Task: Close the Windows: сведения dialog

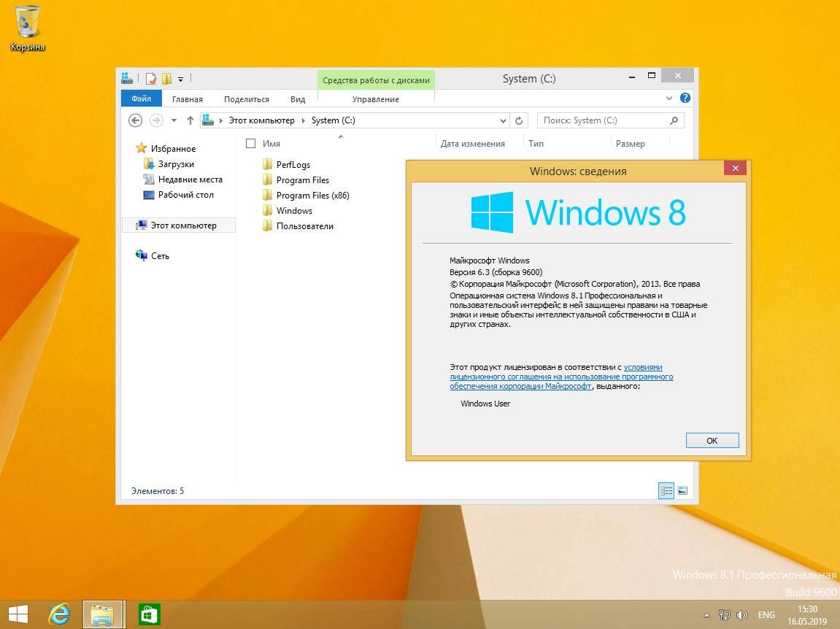Action: 735,169
